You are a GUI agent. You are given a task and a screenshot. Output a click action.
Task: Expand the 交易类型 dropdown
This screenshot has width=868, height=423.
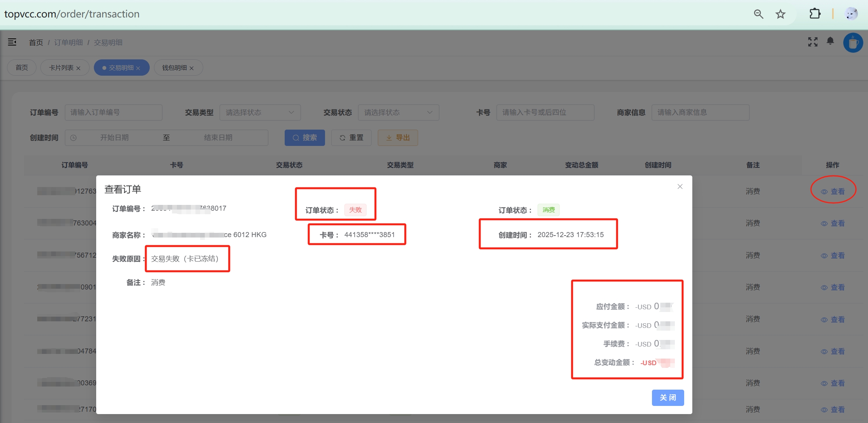coord(260,113)
